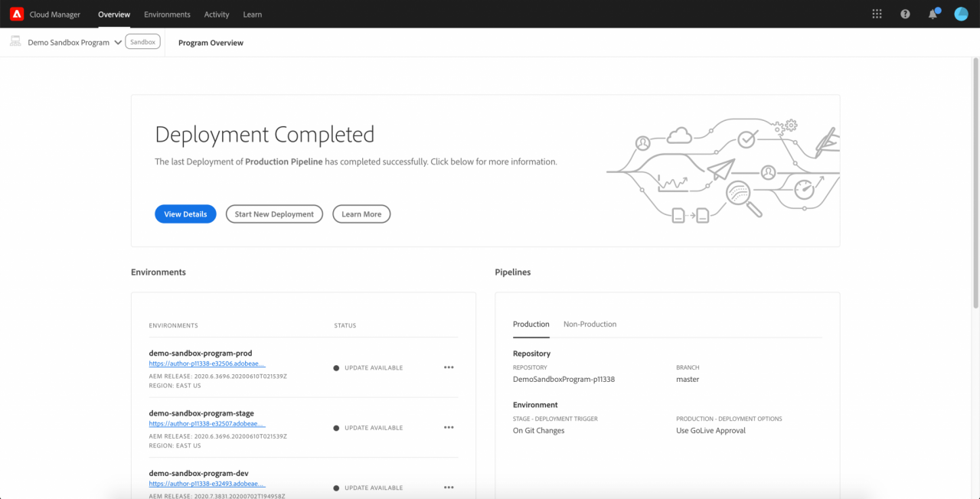This screenshot has height=499, width=980.
Task: Open the help question mark icon
Action: pos(905,14)
